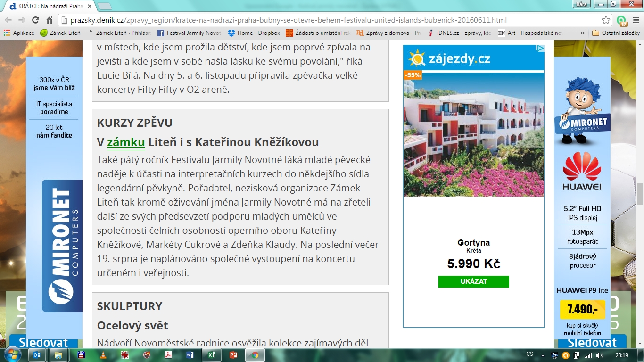
Task: Open the ad choices icon on the zájezdy ad
Action: (x=541, y=48)
